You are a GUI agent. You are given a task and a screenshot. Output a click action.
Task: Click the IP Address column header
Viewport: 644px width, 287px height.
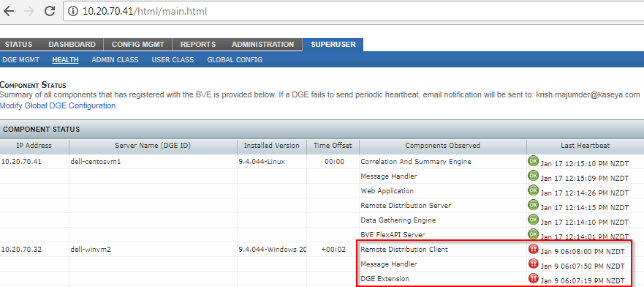coord(34,146)
